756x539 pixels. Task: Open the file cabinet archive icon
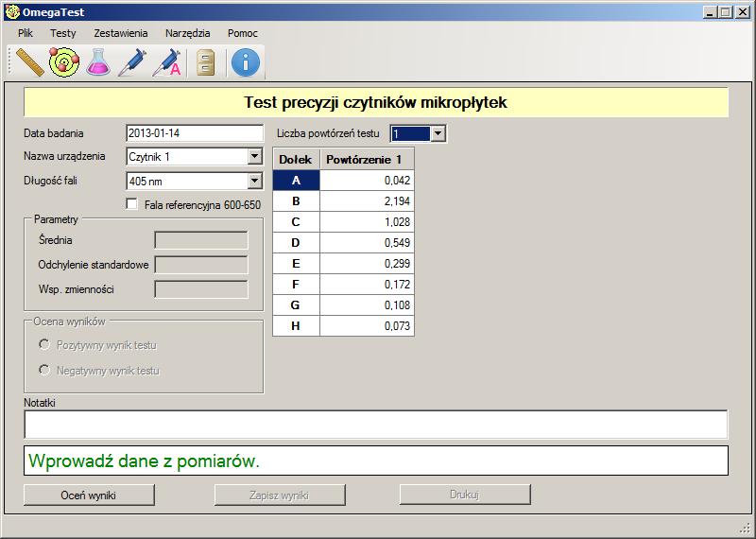pyautogui.click(x=206, y=62)
